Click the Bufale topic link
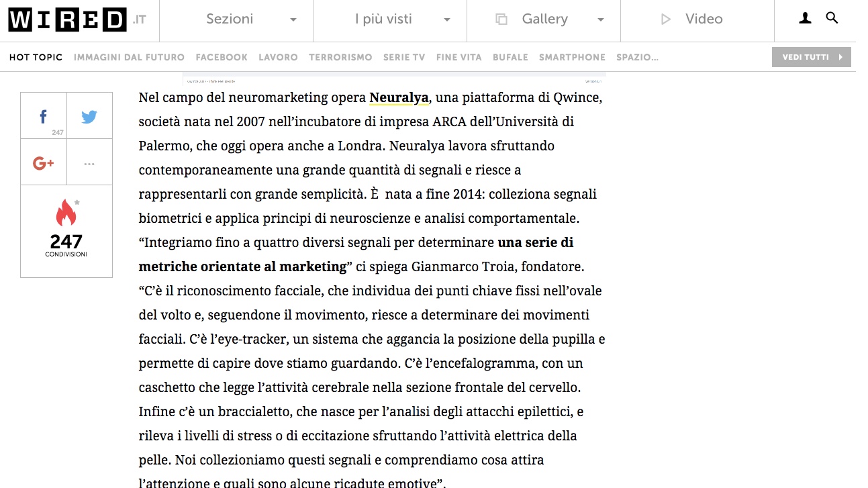The width and height of the screenshot is (868, 488). [x=510, y=58]
